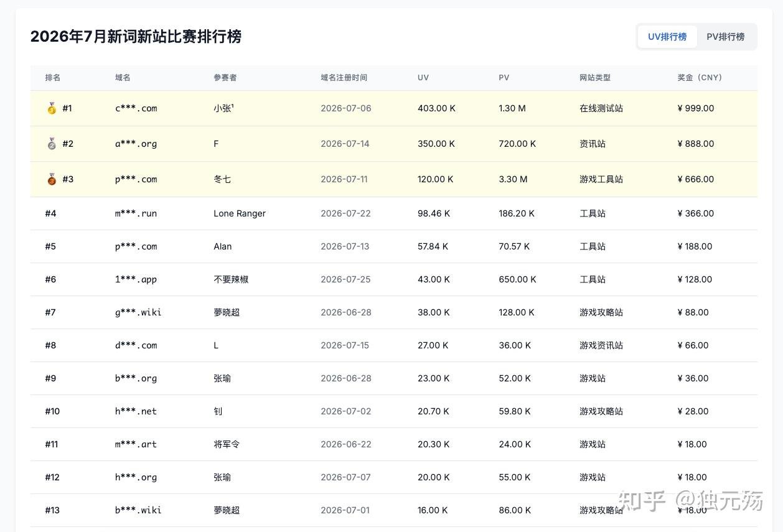Switch to the PV排行榜 tab
Image resolution: width=783 pixels, height=532 pixels.
coord(725,37)
